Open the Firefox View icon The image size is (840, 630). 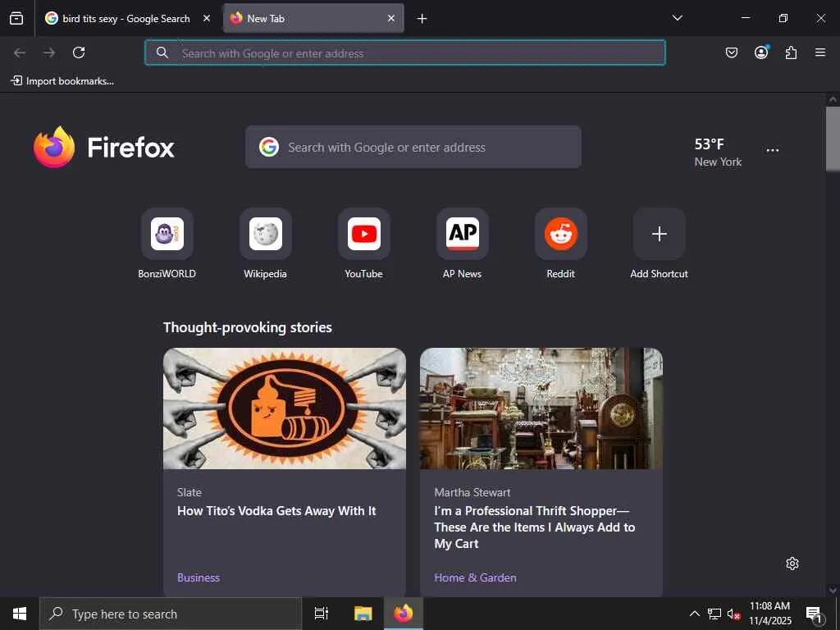point(16,18)
